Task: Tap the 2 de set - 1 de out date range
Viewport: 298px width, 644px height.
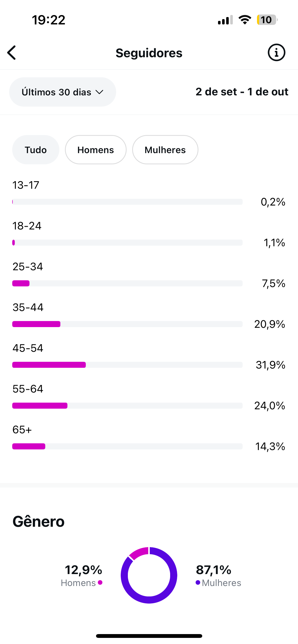Action: click(x=242, y=92)
